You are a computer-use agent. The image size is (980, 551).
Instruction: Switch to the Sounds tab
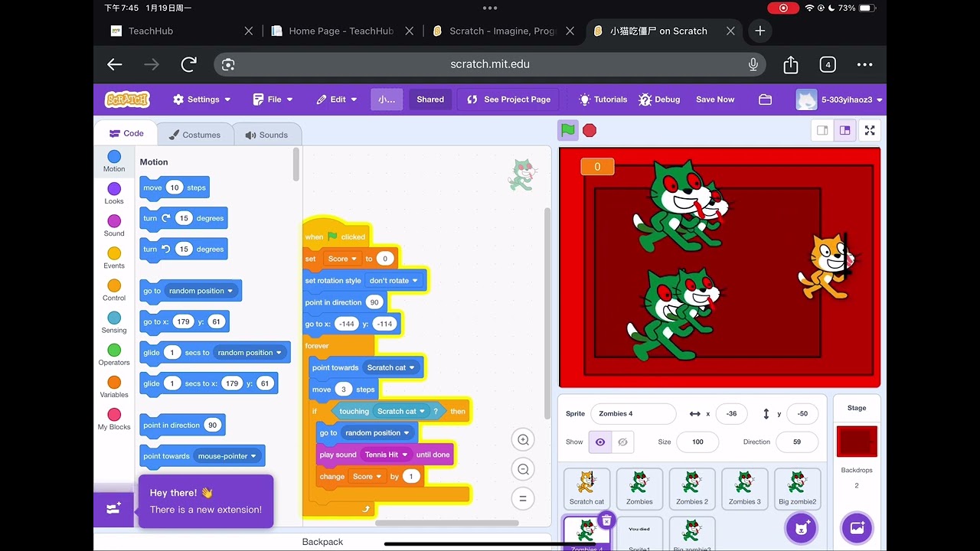(x=266, y=135)
